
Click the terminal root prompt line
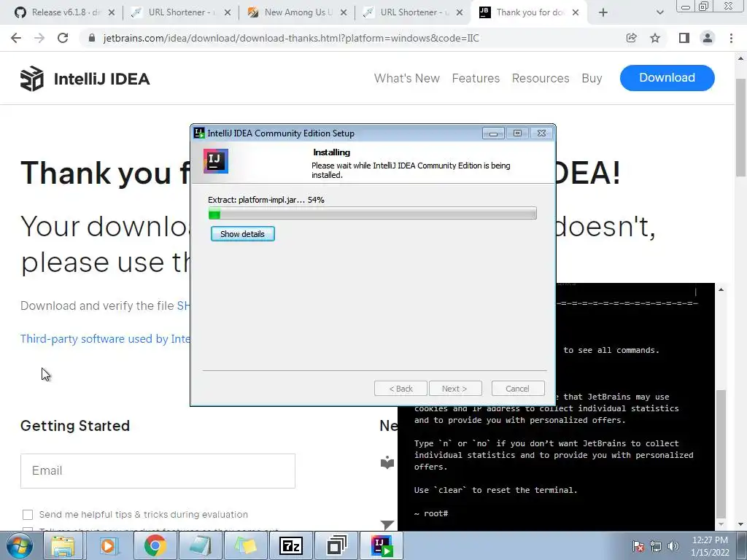coord(431,513)
